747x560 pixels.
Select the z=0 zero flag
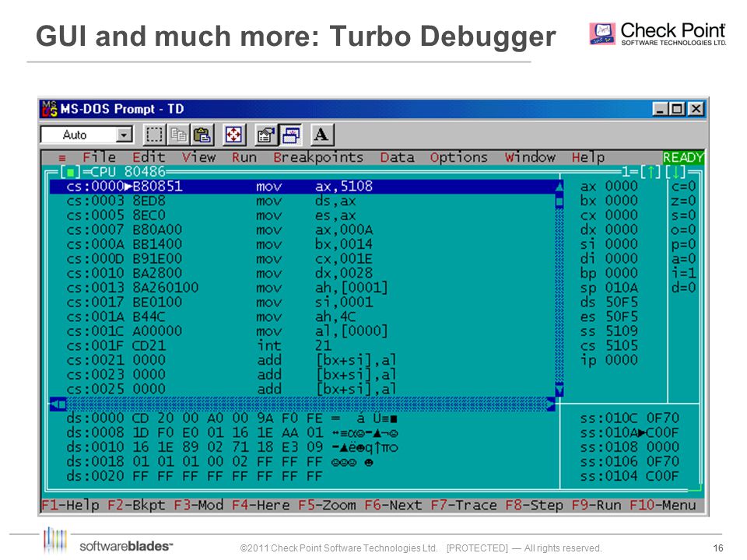(684, 201)
